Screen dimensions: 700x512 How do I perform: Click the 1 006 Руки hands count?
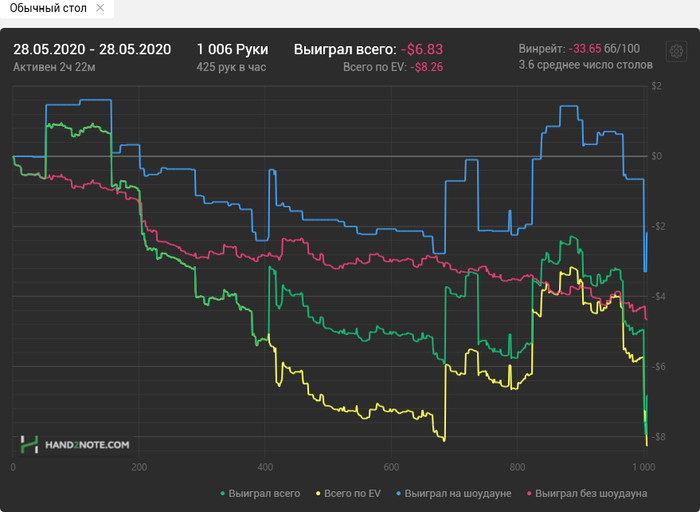tap(232, 49)
